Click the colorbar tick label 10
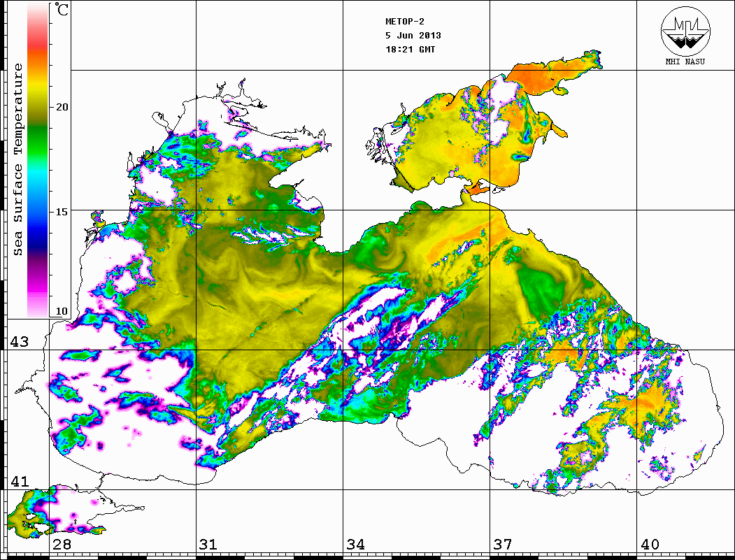Screen dimensions: 735x560 (x=62, y=311)
